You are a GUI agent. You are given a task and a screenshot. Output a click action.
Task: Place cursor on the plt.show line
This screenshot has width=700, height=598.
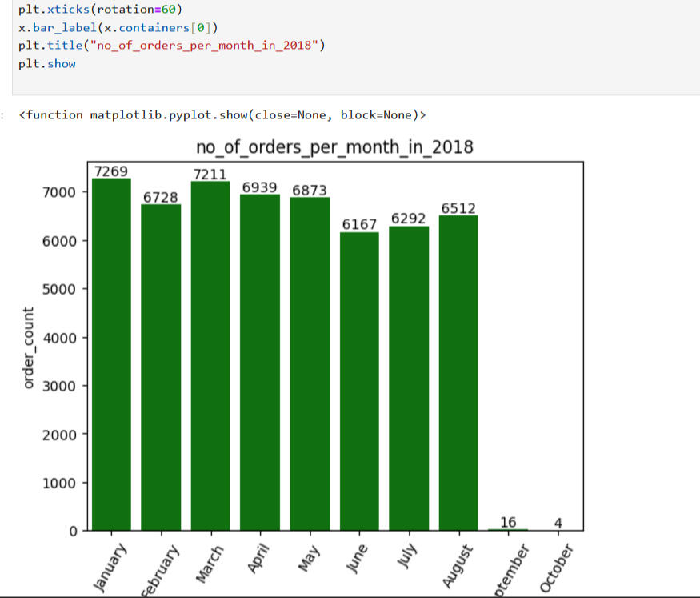[x=47, y=63]
